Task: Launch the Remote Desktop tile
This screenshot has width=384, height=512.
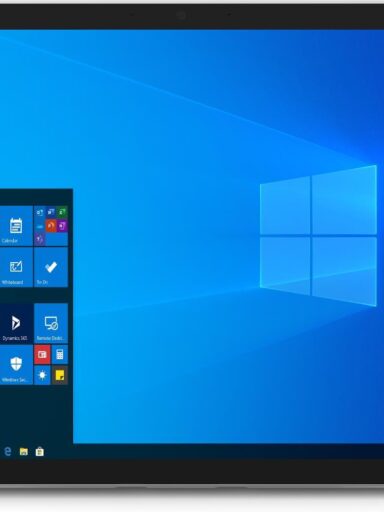Action: coord(51,323)
